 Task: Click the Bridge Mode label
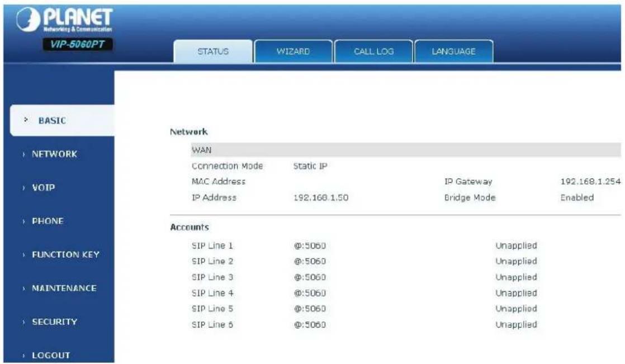point(470,197)
